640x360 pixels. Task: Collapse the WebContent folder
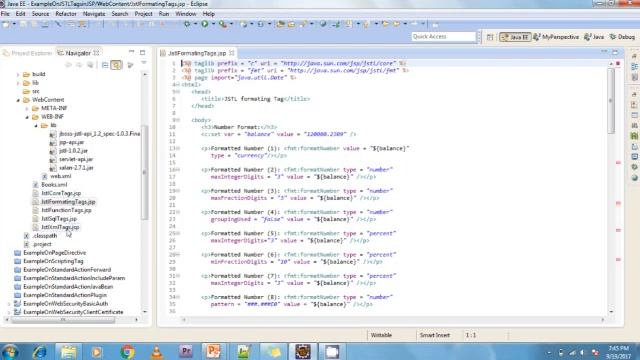pyautogui.click(x=18, y=100)
